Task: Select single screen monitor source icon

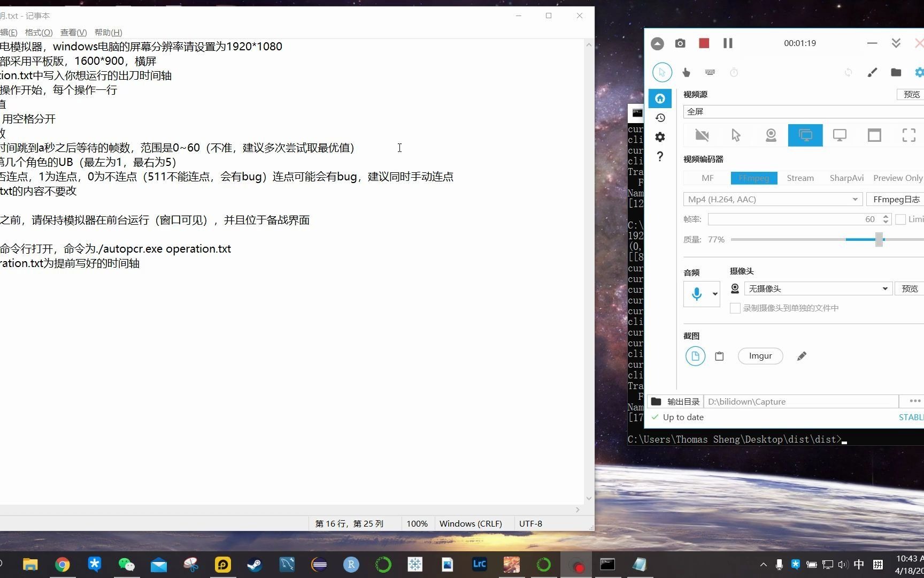Action: pyautogui.click(x=840, y=135)
